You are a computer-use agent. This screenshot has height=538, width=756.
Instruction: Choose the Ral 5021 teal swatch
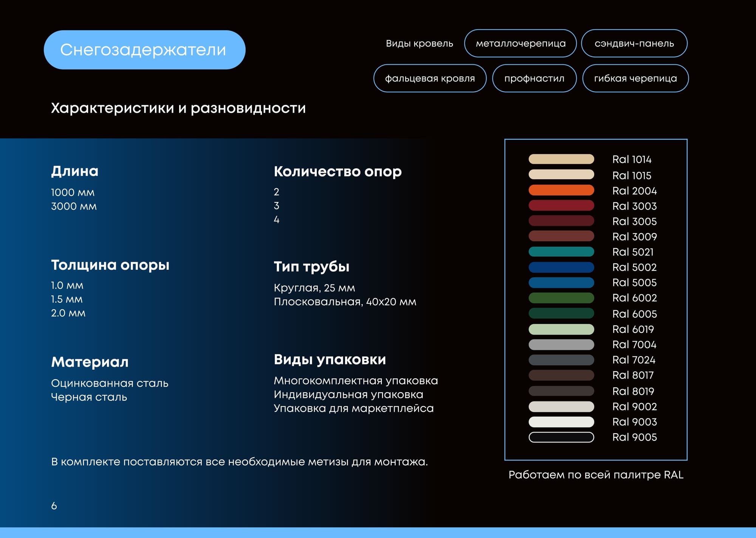point(561,252)
